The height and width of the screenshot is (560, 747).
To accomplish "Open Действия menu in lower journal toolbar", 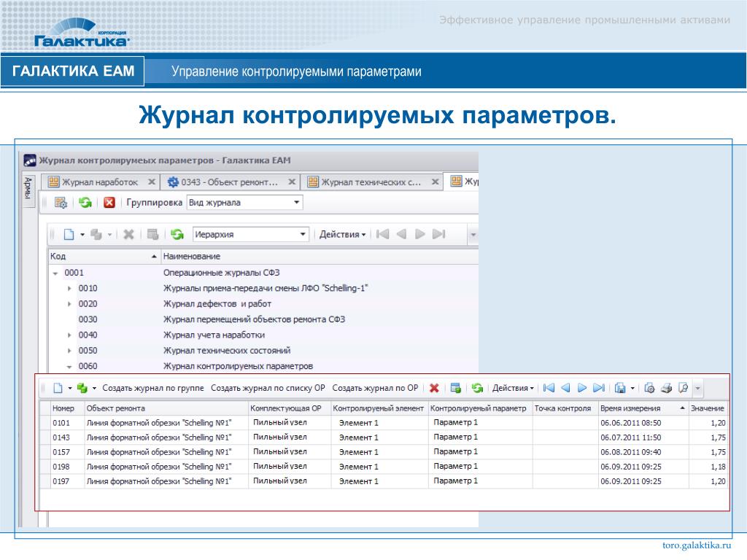I will point(513,388).
